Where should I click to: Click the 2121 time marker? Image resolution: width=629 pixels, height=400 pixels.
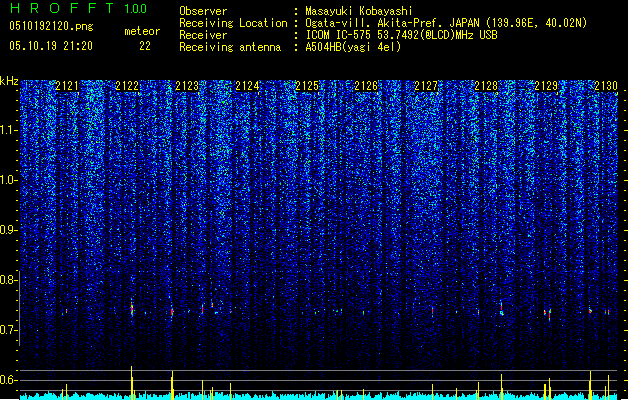pos(67,86)
